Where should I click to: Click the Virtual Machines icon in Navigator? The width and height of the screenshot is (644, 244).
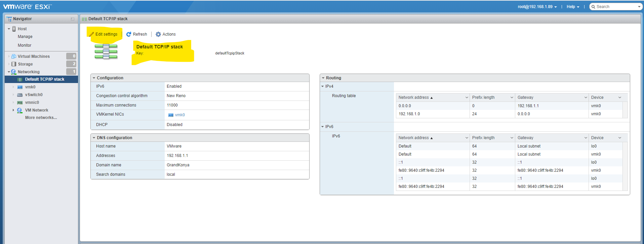(14, 56)
